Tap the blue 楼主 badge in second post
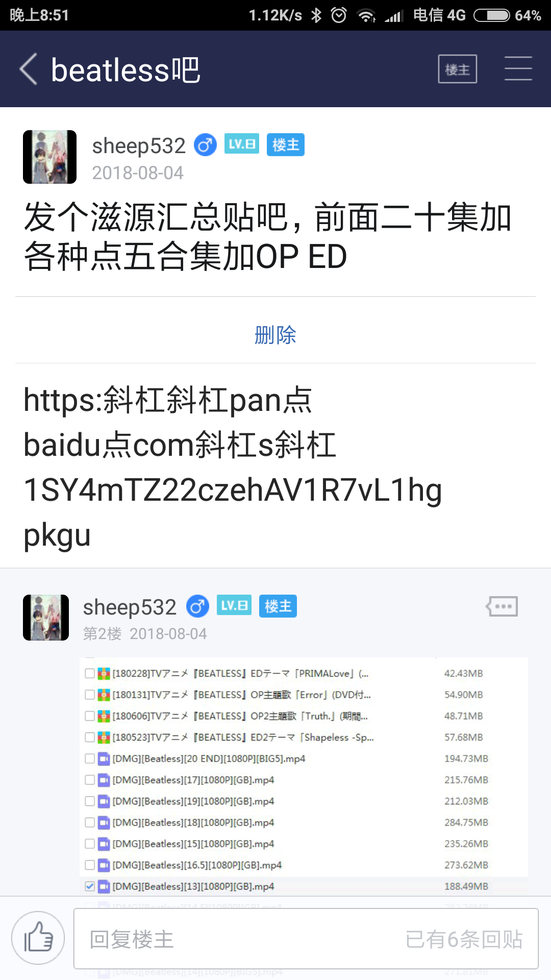The image size is (551, 980). 278,606
